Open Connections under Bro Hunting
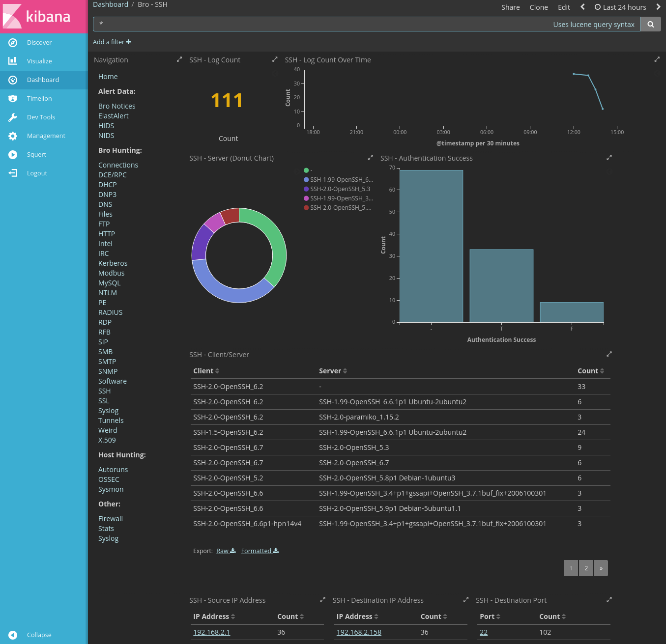 118,165
